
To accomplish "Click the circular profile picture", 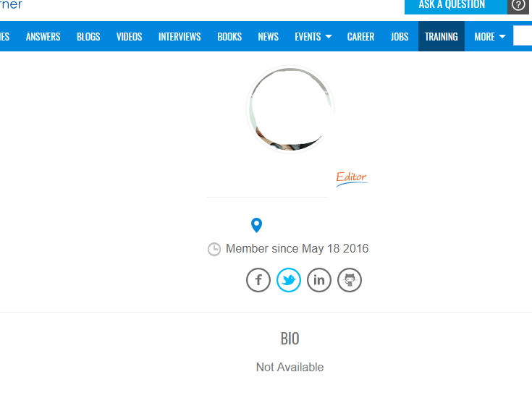I will [x=290, y=109].
